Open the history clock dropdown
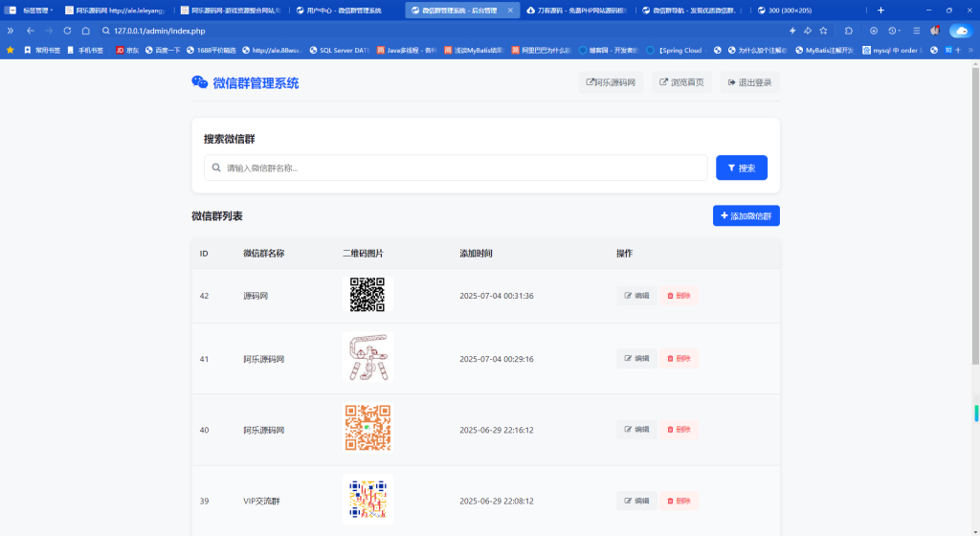The width and height of the screenshot is (980, 536). (895, 31)
